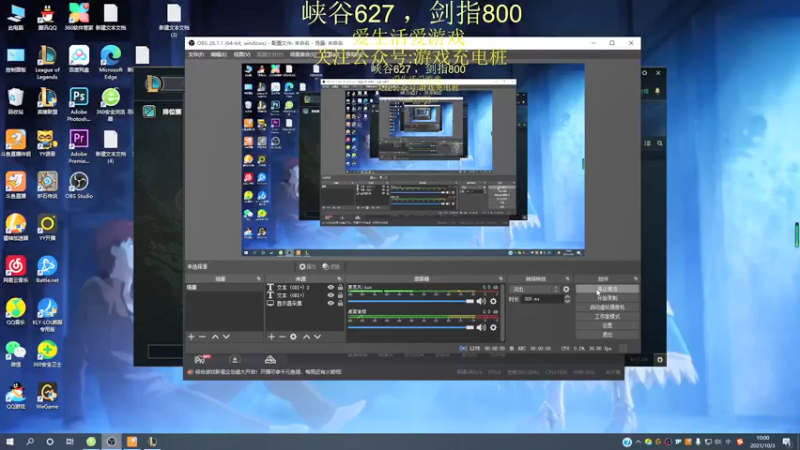Open the Baidu Netdisk desktop icon
800x450 pixels.
click(x=79, y=59)
